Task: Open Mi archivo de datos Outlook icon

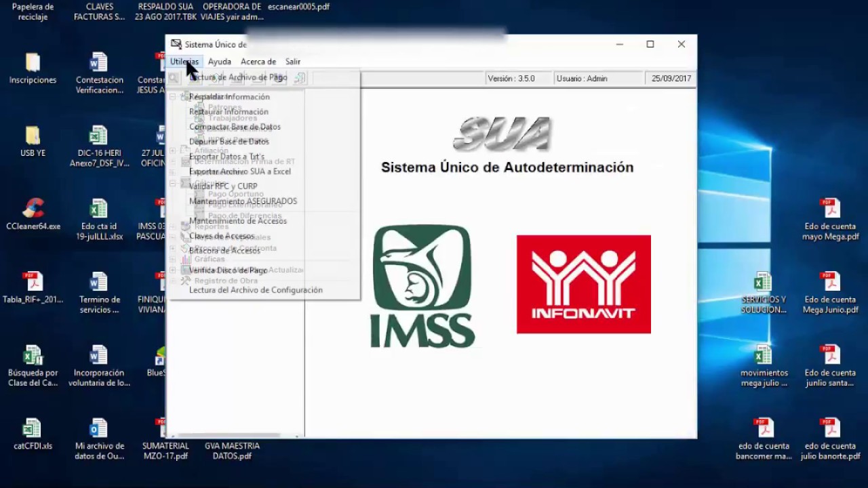Action: 99,428
